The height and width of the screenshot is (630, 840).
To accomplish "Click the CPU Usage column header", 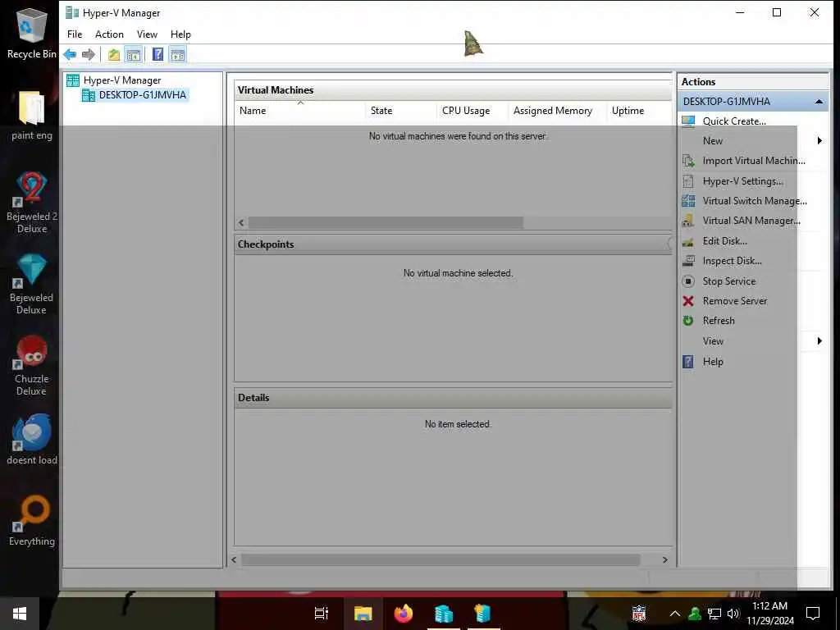I will click(472, 111).
